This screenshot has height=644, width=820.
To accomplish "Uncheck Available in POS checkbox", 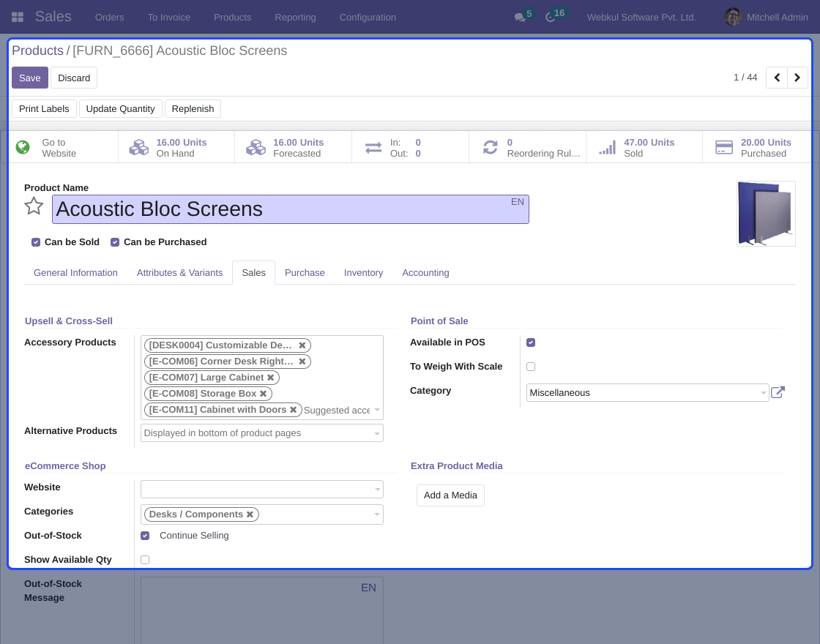I will (531, 342).
